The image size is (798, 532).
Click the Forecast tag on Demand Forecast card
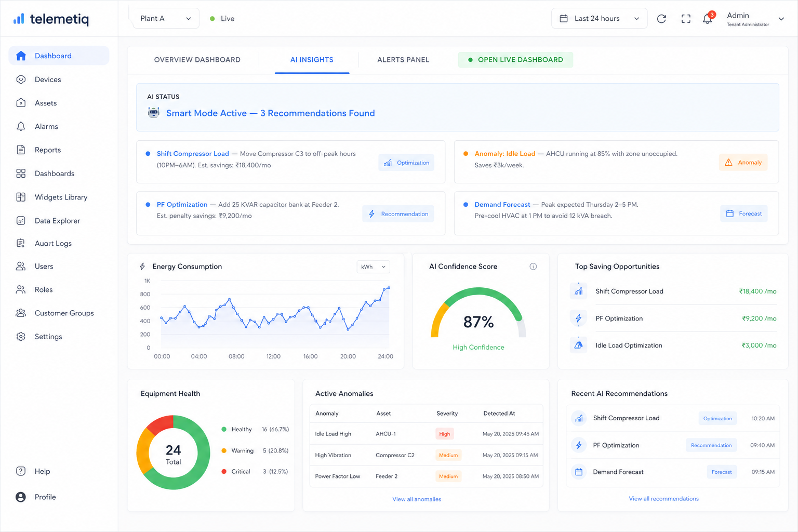coord(744,214)
